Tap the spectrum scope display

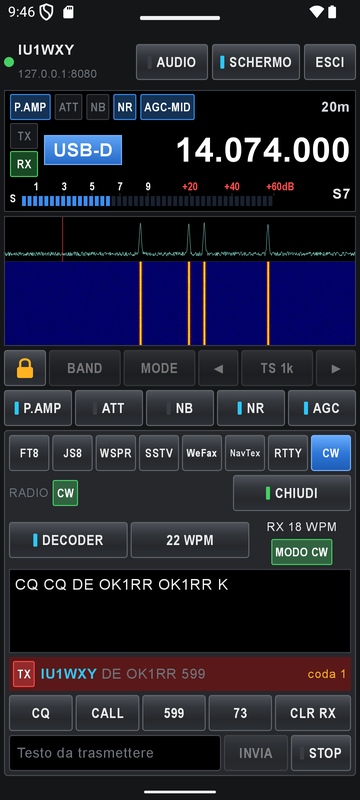pos(180,239)
